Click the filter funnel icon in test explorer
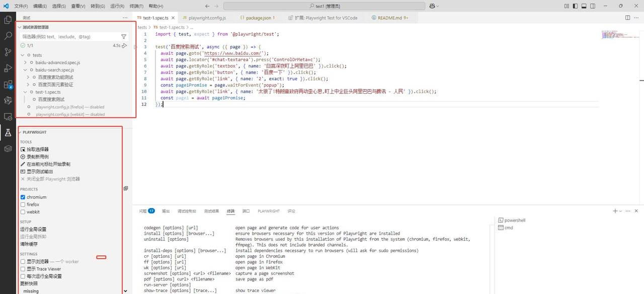 [x=124, y=37]
